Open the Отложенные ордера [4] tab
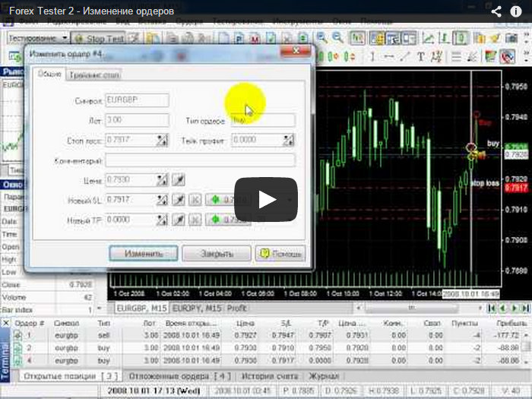This screenshot has width=532, height=399. 180,376
